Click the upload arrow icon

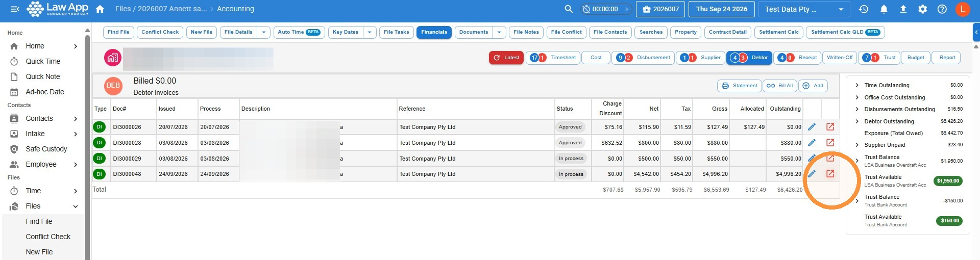903,9
